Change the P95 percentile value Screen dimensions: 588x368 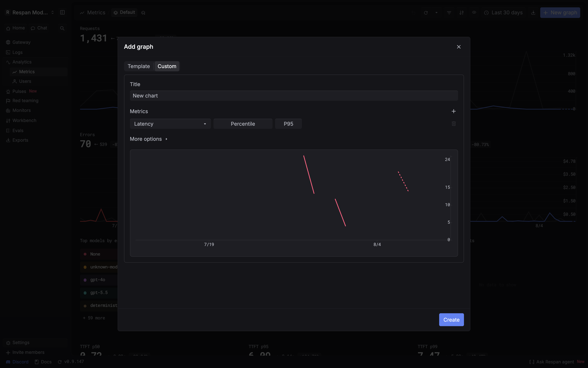[x=288, y=124]
